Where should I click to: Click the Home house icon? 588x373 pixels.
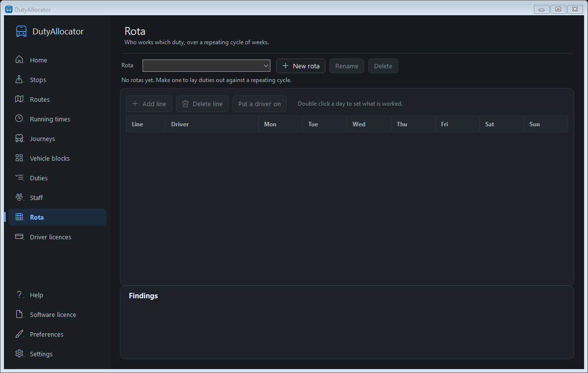[20, 60]
